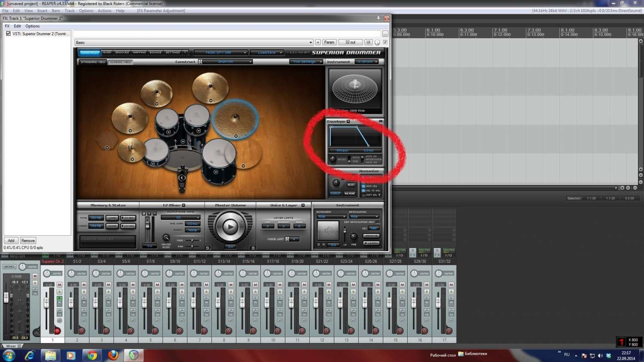Open the Tool Settings dropdown
Image resolution: width=644 pixels, height=362 pixels.
click(x=307, y=62)
